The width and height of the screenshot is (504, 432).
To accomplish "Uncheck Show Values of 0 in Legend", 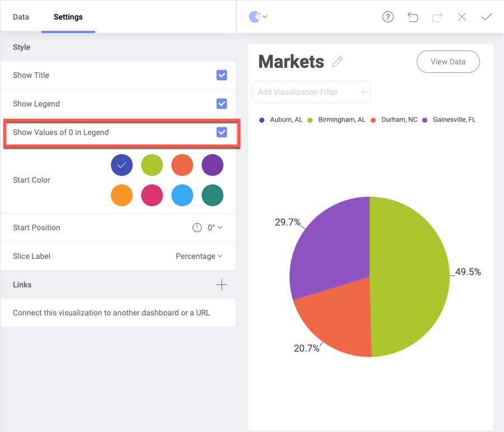I will coord(222,132).
